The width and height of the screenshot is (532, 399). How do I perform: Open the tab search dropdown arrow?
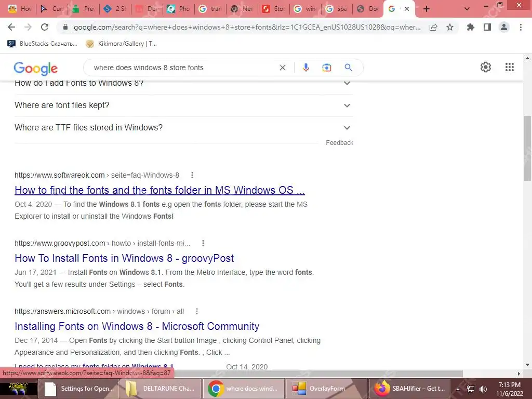tap(467, 9)
